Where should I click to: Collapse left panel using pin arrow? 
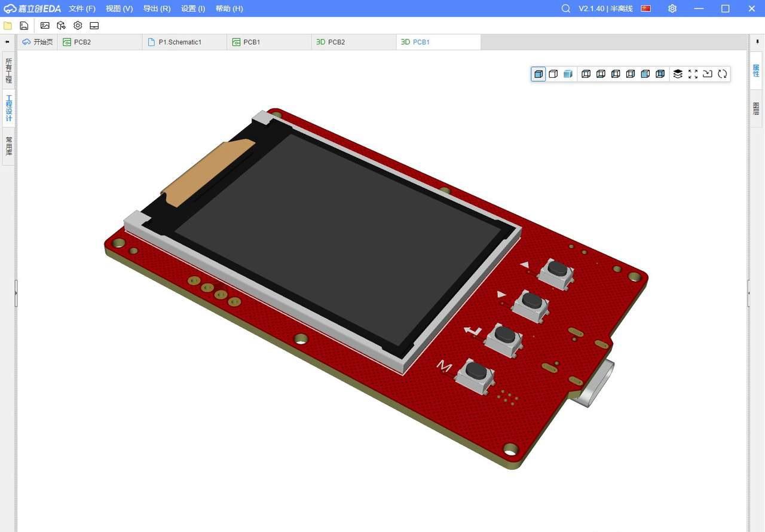[x=7, y=42]
